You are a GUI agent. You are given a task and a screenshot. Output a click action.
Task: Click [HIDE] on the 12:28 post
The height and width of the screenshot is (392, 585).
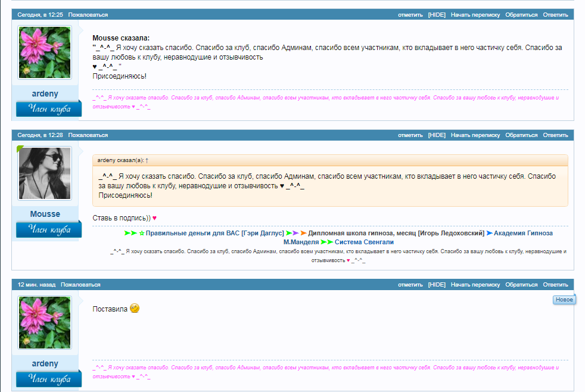[437, 135]
